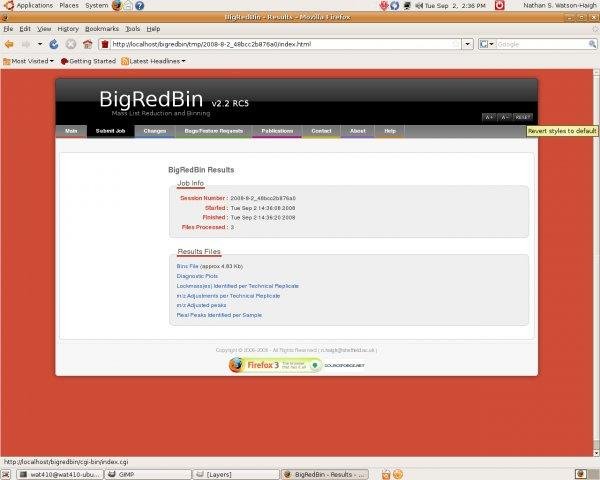The height and width of the screenshot is (480, 600).
Task: Open the File menu
Action: tap(8, 29)
